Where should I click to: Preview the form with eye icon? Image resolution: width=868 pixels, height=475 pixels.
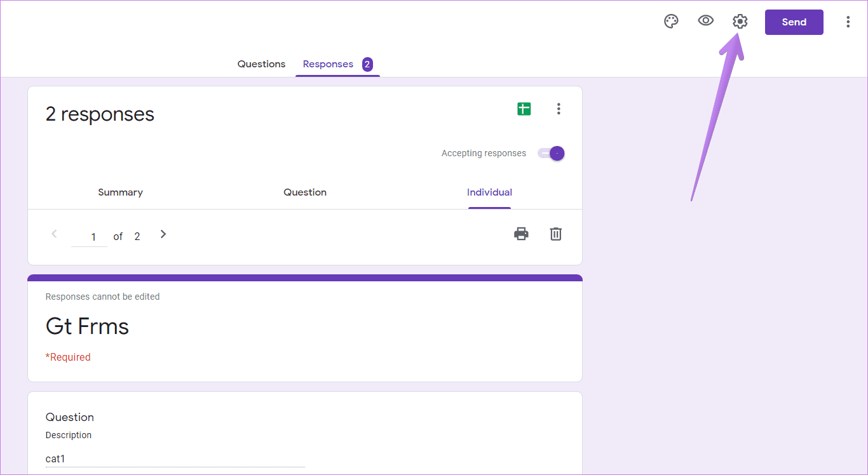(x=705, y=21)
